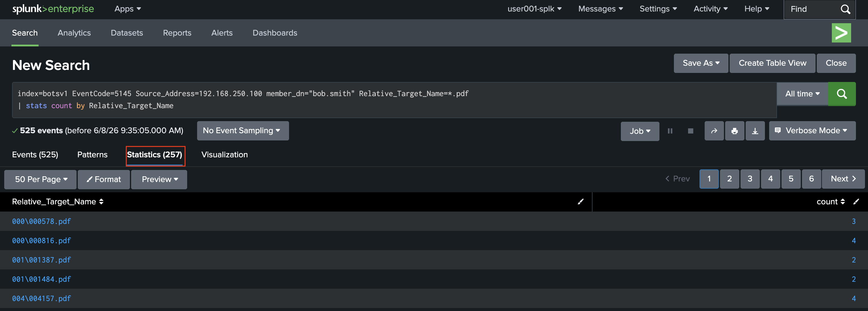This screenshot has height=311, width=868.
Task: Click count 2 for 001387.pdf
Action: click(854, 260)
